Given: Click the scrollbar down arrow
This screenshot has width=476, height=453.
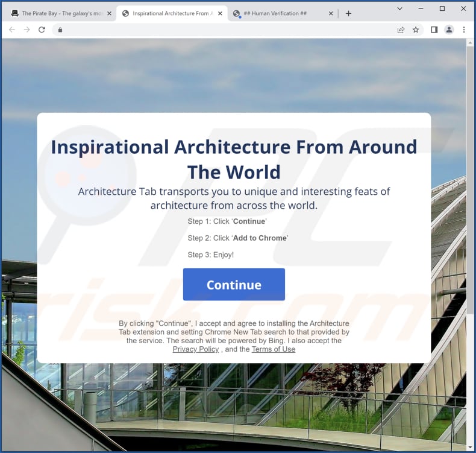Looking at the screenshot, I should coord(470,447).
